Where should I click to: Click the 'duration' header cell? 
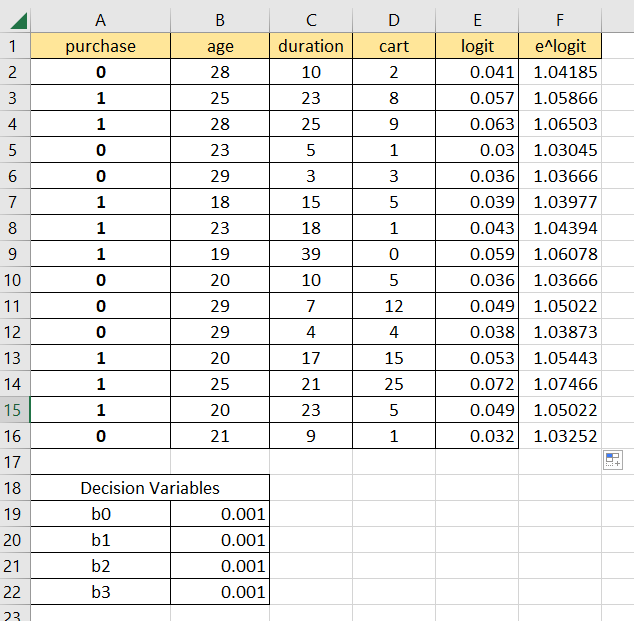coord(311,46)
